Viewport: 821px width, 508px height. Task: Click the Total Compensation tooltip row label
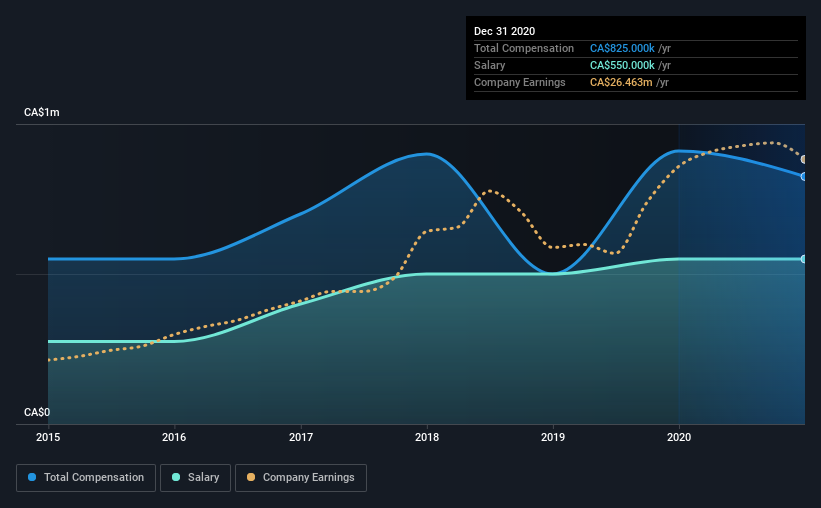[524, 48]
